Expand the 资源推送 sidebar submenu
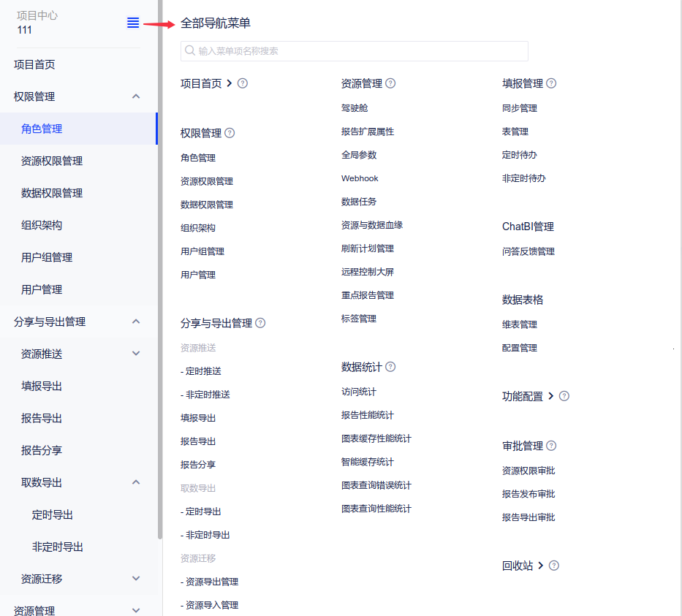 pos(136,354)
